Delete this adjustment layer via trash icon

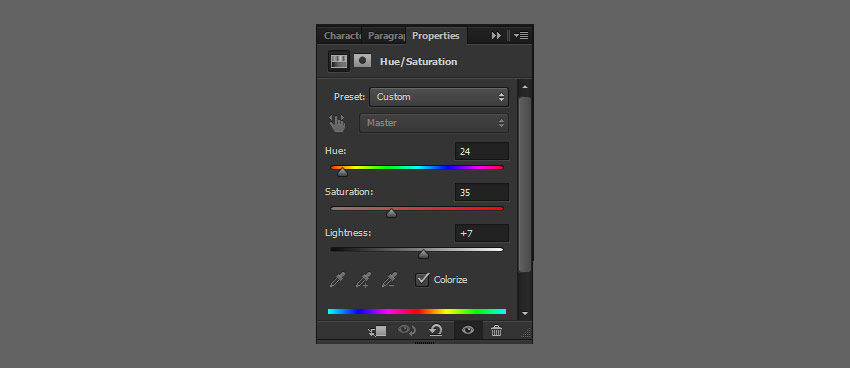496,330
